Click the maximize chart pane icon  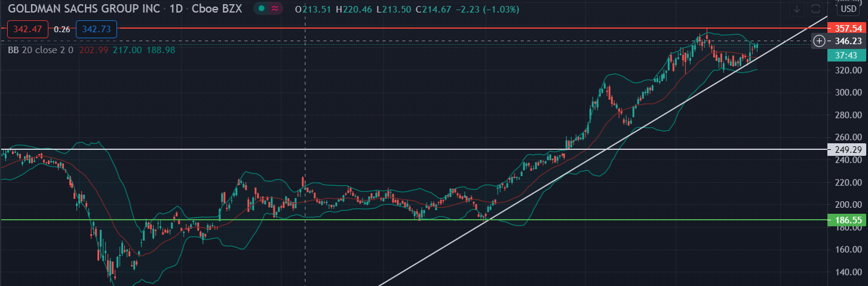point(815,9)
